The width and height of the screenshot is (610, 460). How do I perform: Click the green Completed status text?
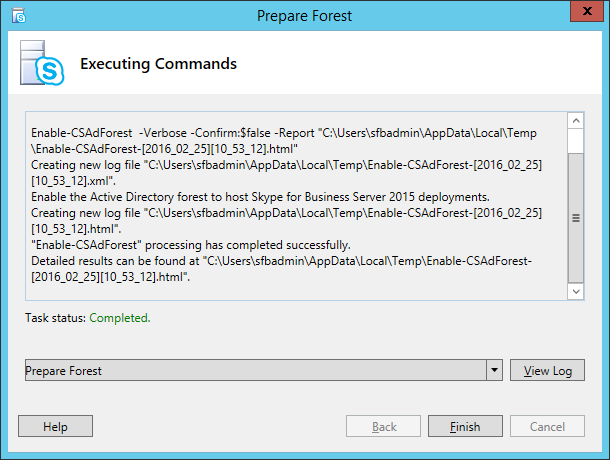pyautogui.click(x=120, y=318)
